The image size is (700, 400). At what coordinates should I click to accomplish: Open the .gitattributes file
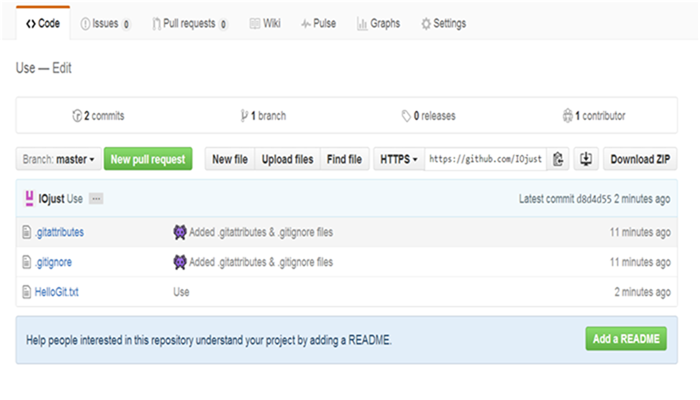[59, 233]
